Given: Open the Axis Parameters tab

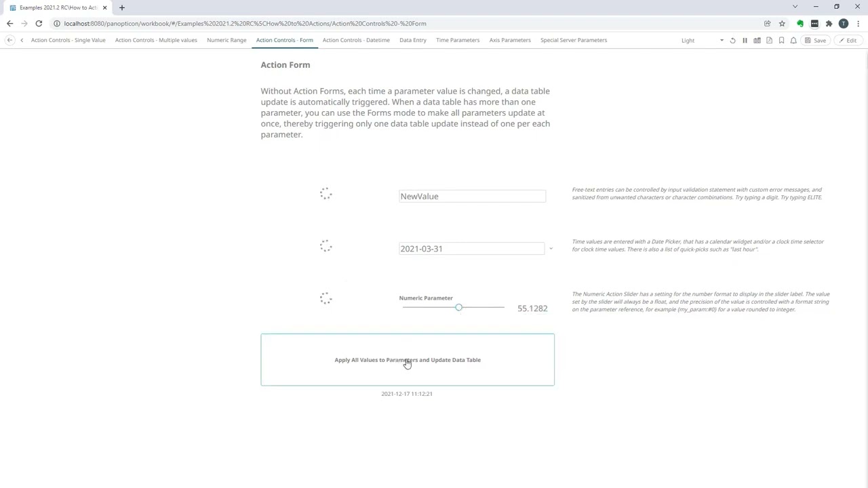Looking at the screenshot, I should click(x=510, y=40).
